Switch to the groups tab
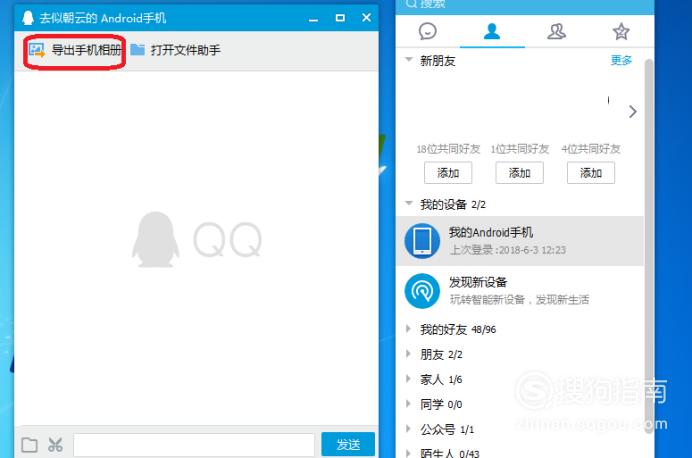692x458 pixels. pyautogui.click(x=557, y=31)
